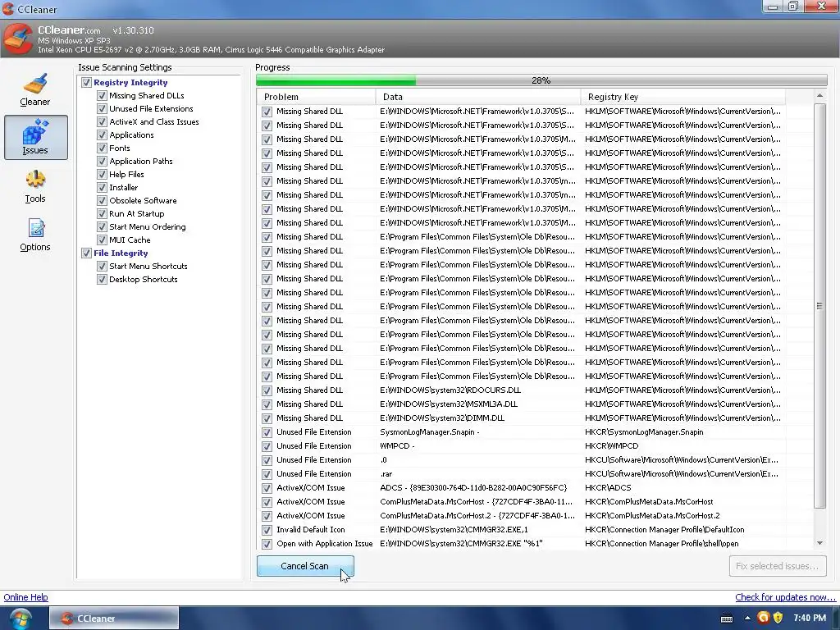Uncheck the ADCS ActiveX issue checkbox
This screenshot has width=840, height=630.
point(267,488)
